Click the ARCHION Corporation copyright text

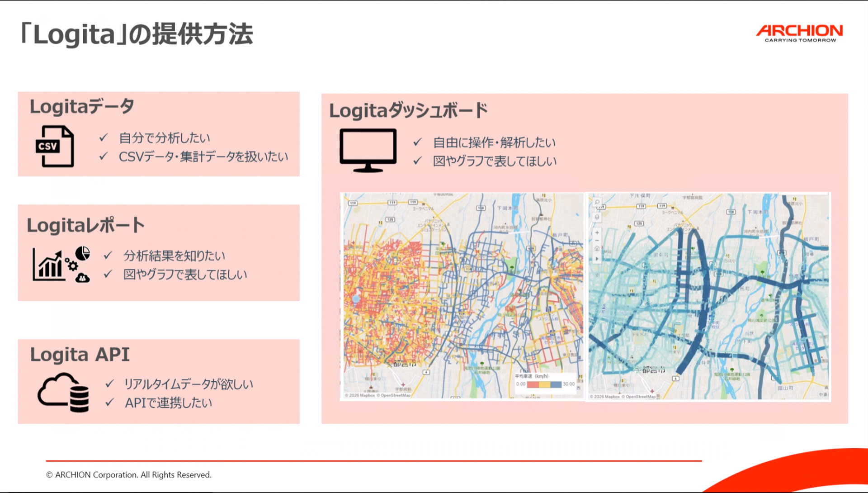pyautogui.click(x=129, y=475)
